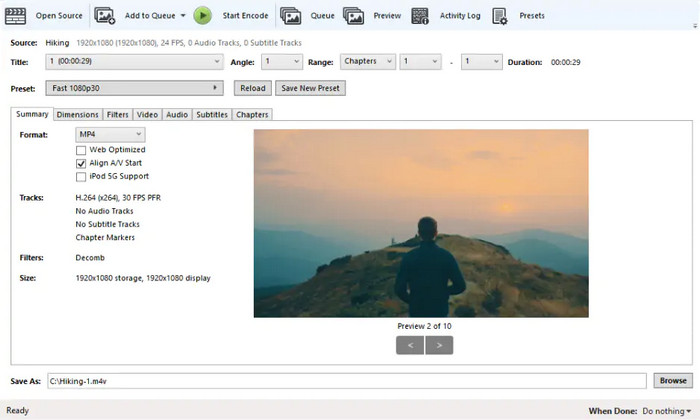Switch to the Dimensions tab
Viewport: 700px width, 420px height.
[77, 115]
